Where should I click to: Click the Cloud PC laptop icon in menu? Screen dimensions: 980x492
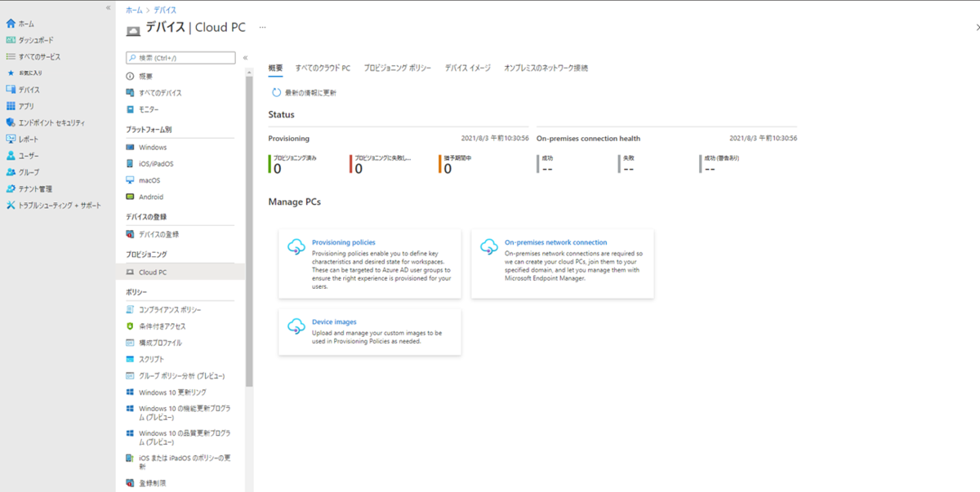130,273
